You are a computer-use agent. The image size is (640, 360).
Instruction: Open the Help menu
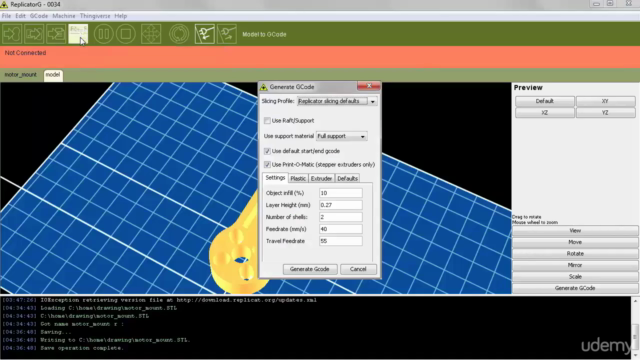[120, 16]
